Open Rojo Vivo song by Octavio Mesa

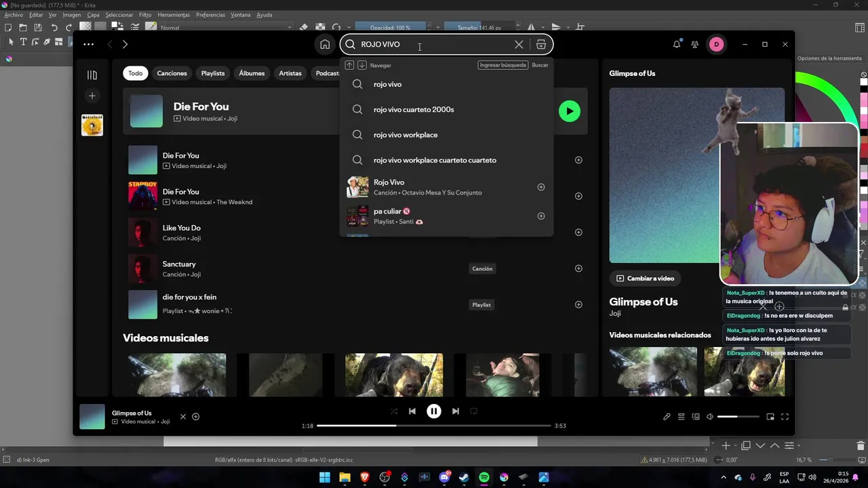[x=446, y=187]
